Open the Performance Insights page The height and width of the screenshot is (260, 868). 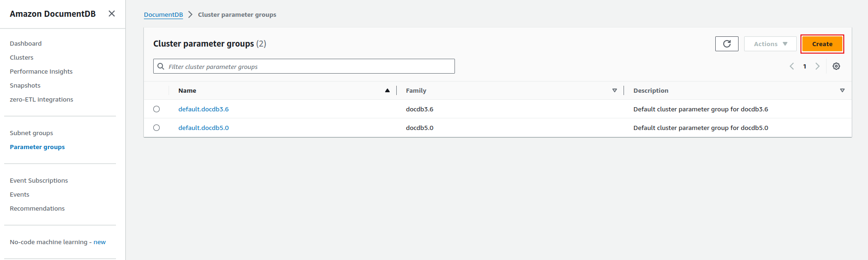tap(41, 71)
